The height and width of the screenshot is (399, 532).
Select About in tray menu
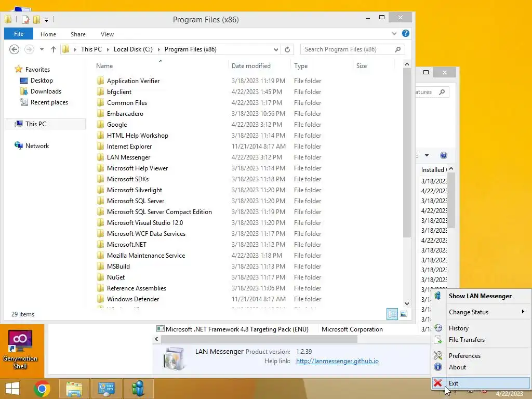[x=482, y=367]
